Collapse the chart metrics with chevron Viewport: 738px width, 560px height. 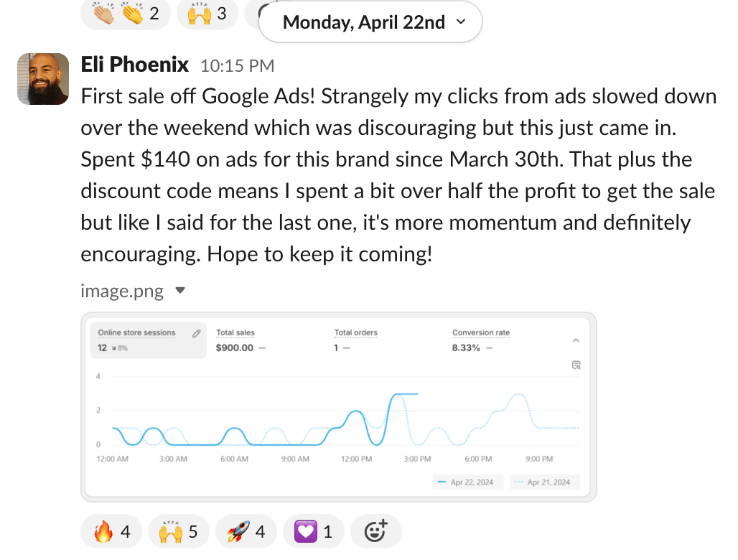pyautogui.click(x=576, y=341)
